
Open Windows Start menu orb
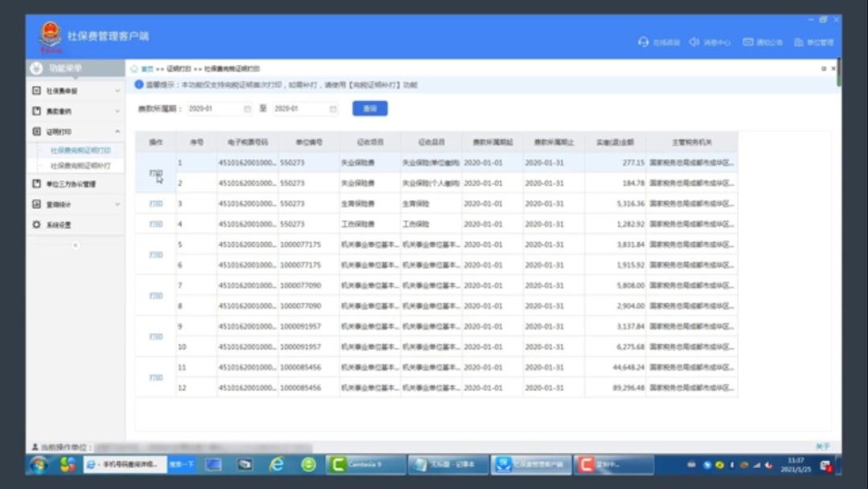[x=38, y=464]
